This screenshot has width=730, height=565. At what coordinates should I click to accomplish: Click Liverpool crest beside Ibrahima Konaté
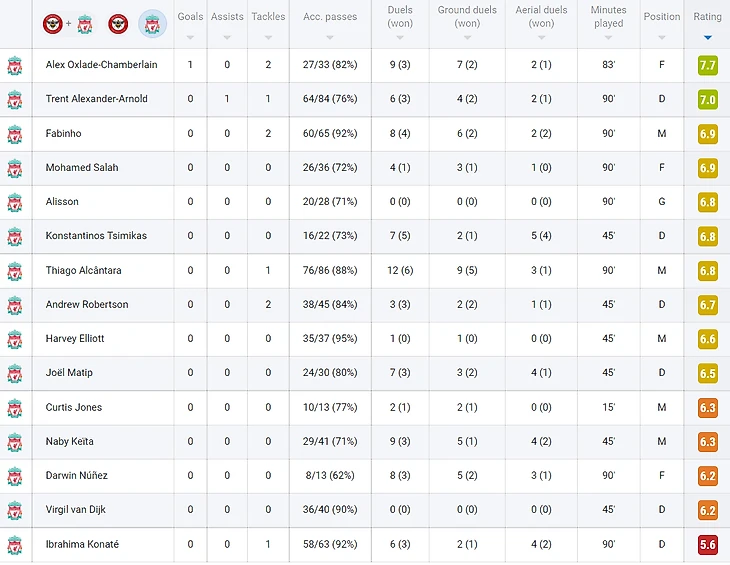[x=14, y=545]
